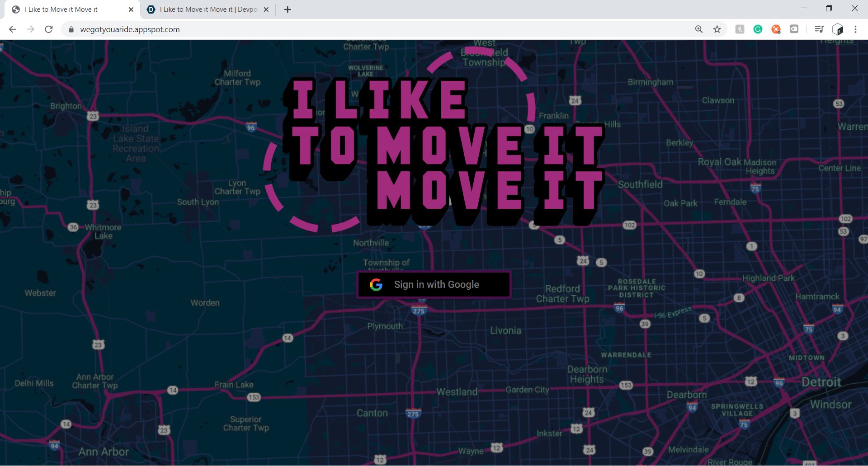Click the Birmingham map label
Screen dimensions: 868x466
click(x=651, y=82)
